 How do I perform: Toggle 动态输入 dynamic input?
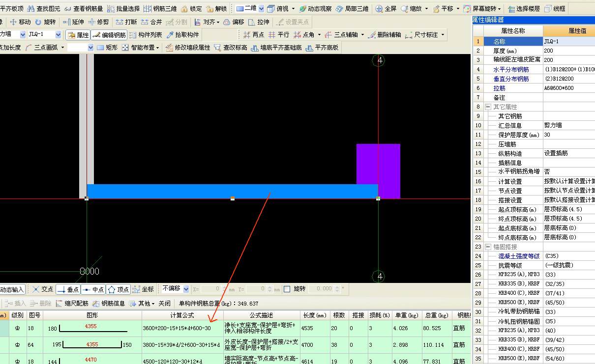(12, 289)
